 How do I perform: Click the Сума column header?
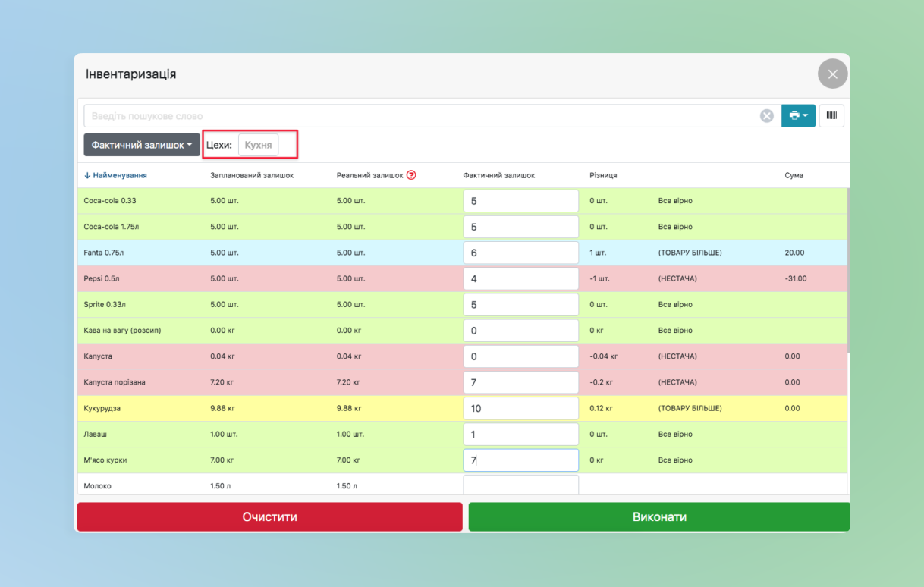794,175
